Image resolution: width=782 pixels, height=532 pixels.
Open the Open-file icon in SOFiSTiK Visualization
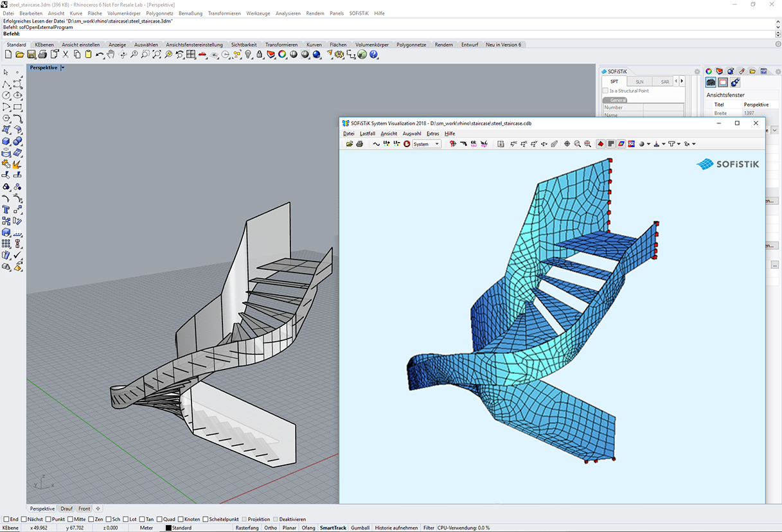tap(350, 144)
